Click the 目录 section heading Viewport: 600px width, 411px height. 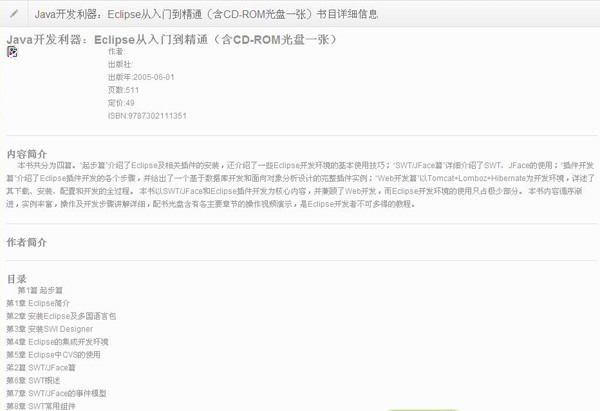[x=17, y=278]
